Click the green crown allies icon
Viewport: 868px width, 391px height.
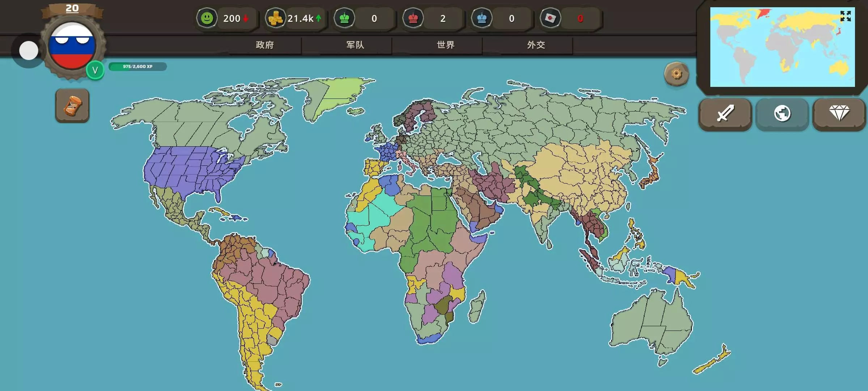click(344, 18)
